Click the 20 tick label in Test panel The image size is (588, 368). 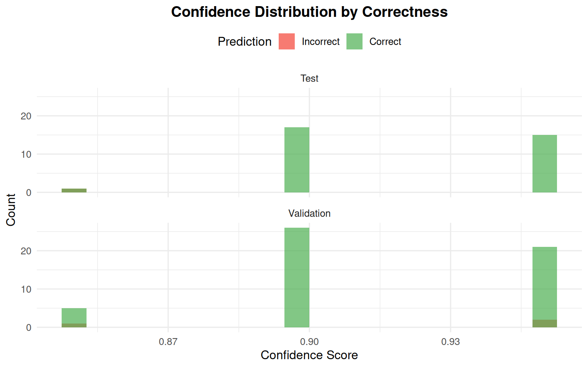click(26, 116)
